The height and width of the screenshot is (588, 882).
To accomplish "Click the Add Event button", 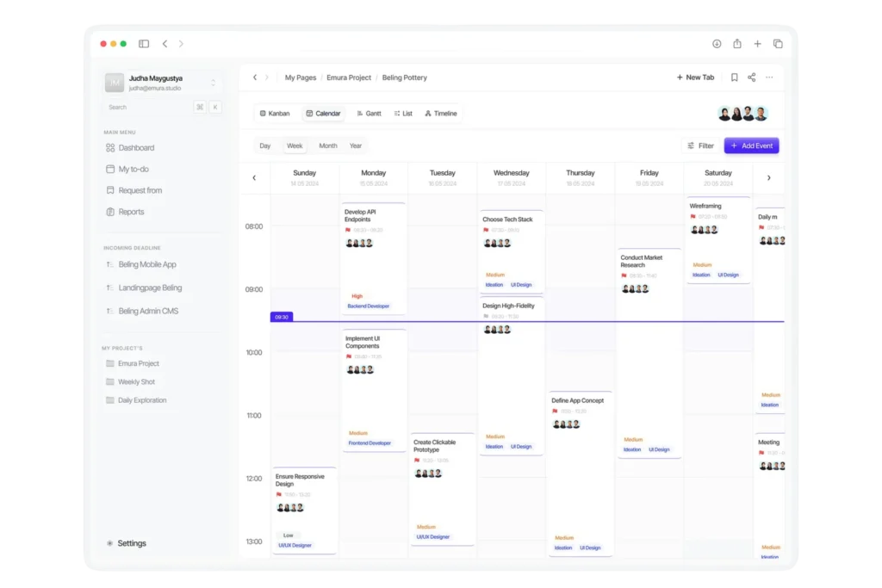I will point(751,146).
